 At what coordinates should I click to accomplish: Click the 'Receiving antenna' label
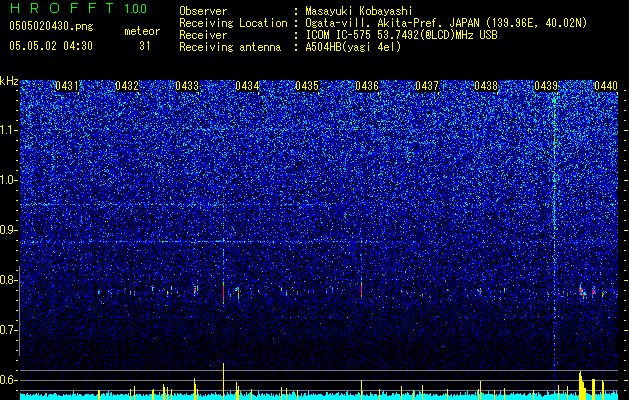click(230, 47)
